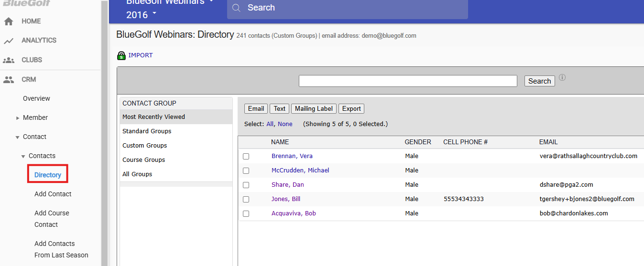Click email tgershey+bjones2@bluegolf.com

587,199
